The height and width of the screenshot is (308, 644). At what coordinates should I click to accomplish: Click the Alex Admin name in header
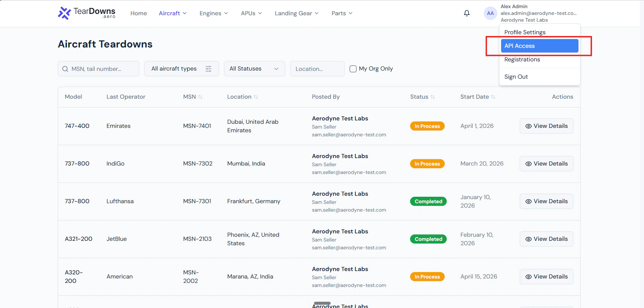point(514,6)
